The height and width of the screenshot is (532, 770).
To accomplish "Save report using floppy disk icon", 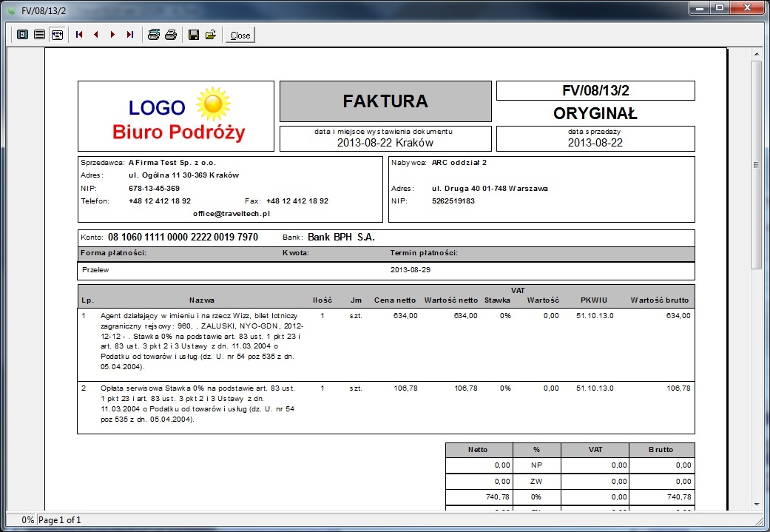I will point(194,35).
